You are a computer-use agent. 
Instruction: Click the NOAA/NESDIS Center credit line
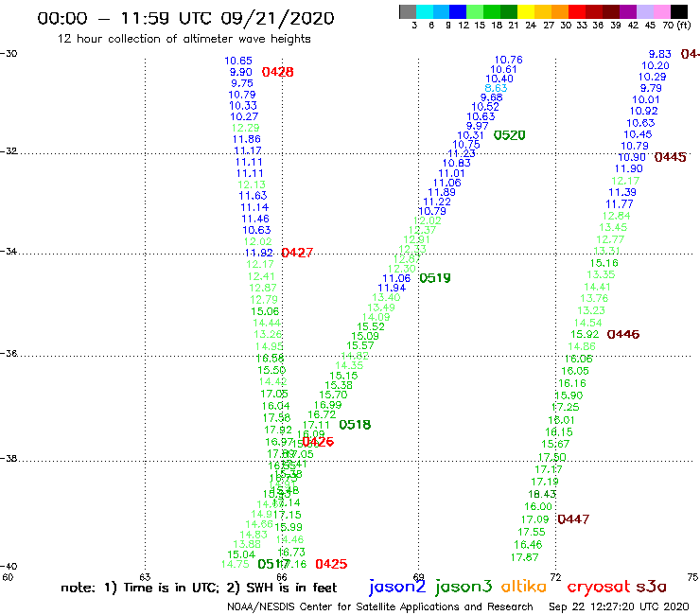pyautogui.click(x=380, y=607)
